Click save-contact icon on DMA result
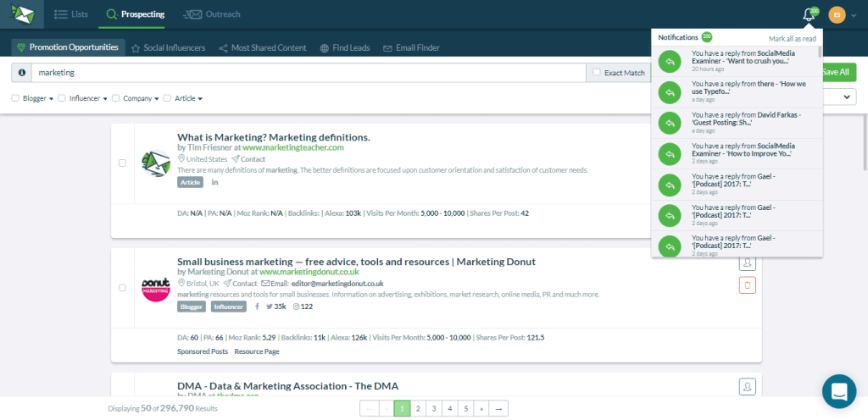Image resolution: width=868 pixels, height=420 pixels. [x=748, y=386]
